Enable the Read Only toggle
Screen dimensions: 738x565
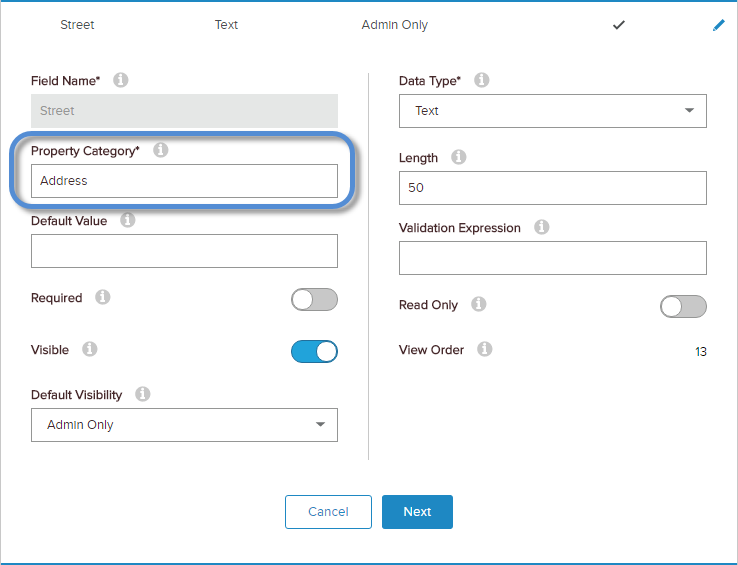click(683, 307)
